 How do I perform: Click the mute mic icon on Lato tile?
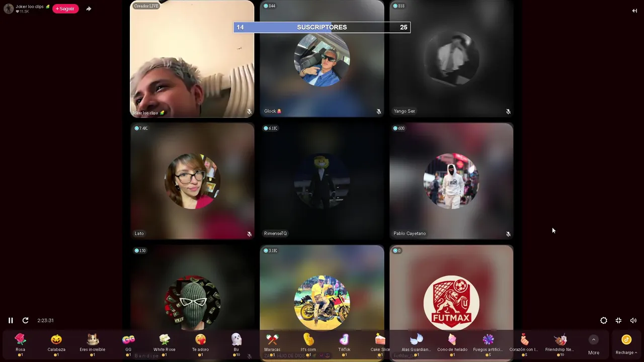[x=249, y=234]
